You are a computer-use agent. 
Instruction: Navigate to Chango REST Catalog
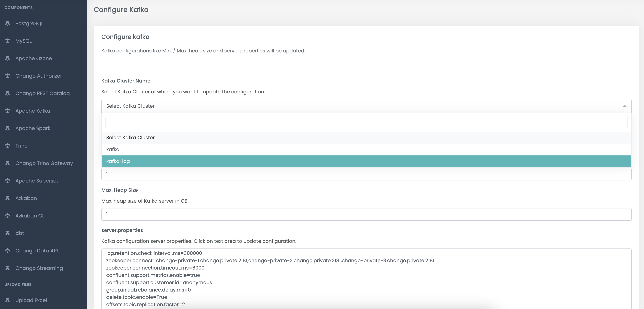(x=42, y=93)
